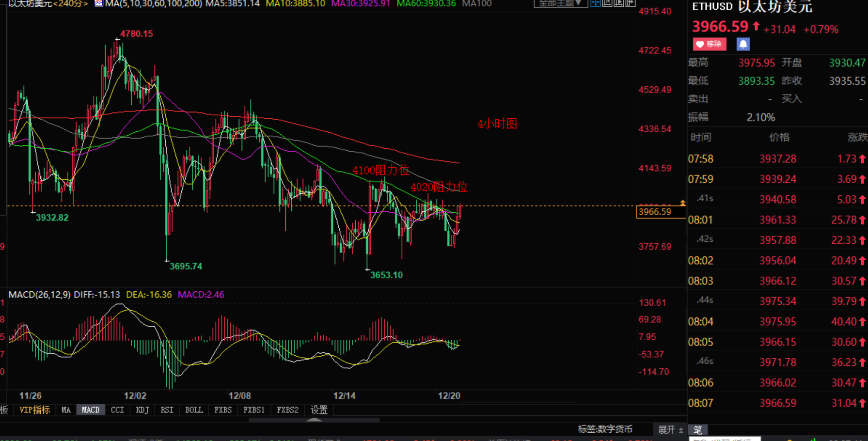This screenshot has height=441, width=868.
Task: Click the MACD(26,12,9) indicator label
Action: click(x=39, y=295)
